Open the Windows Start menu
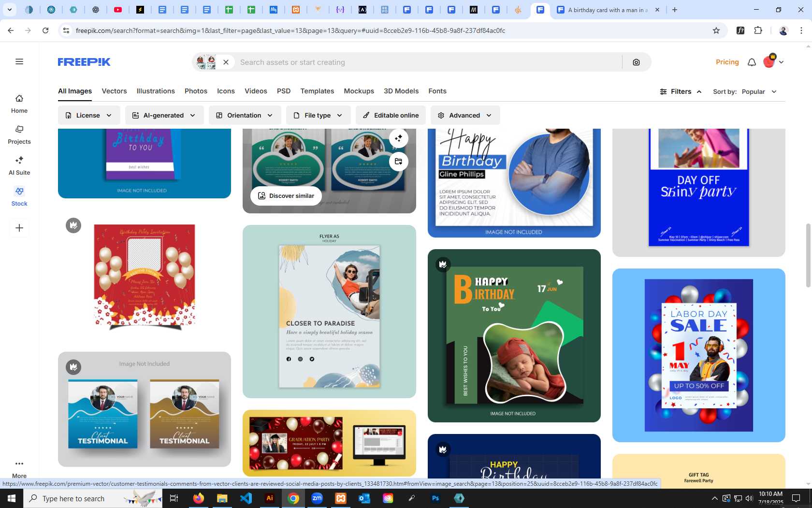 coord(12,498)
